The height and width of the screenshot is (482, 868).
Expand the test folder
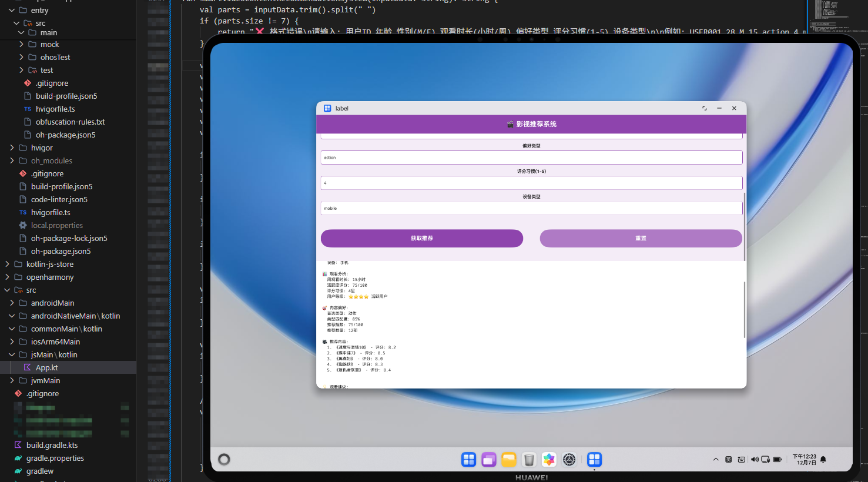point(21,70)
